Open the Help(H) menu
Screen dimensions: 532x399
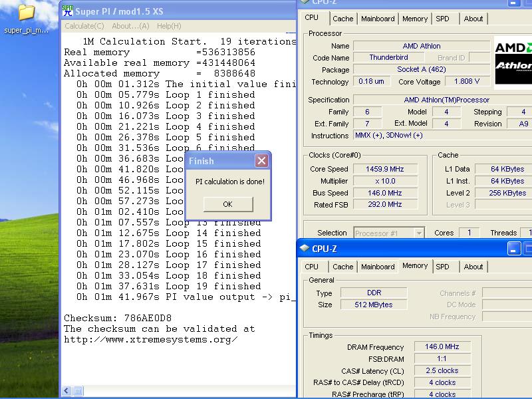[x=169, y=26]
